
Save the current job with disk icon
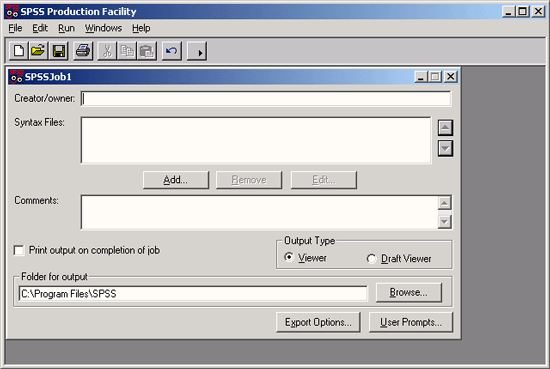(58, 51)
